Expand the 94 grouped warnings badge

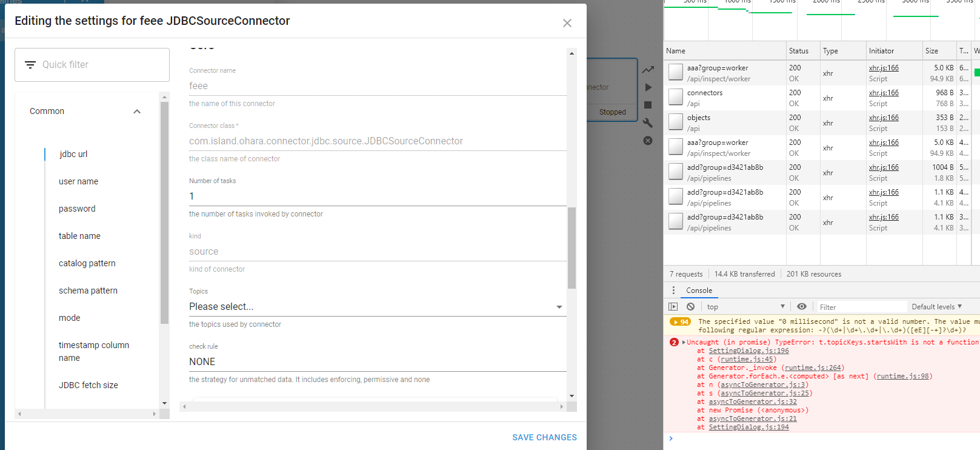680,322
